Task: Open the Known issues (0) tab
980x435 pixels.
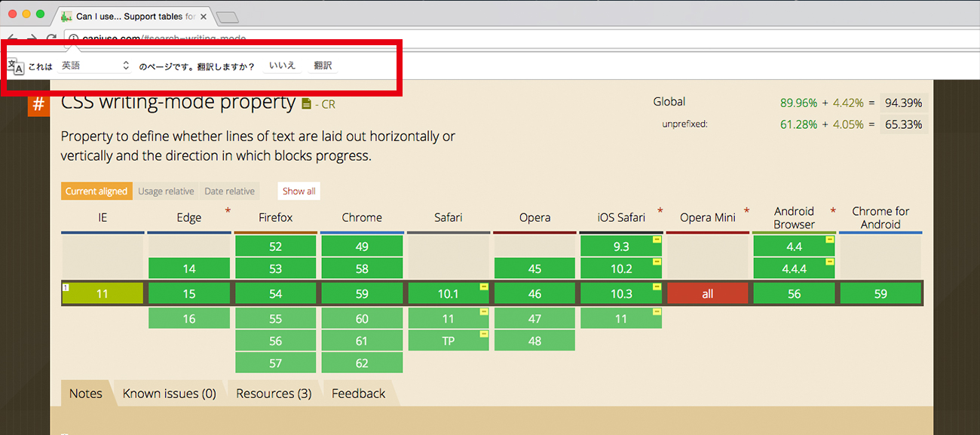Action: [170, 394]
